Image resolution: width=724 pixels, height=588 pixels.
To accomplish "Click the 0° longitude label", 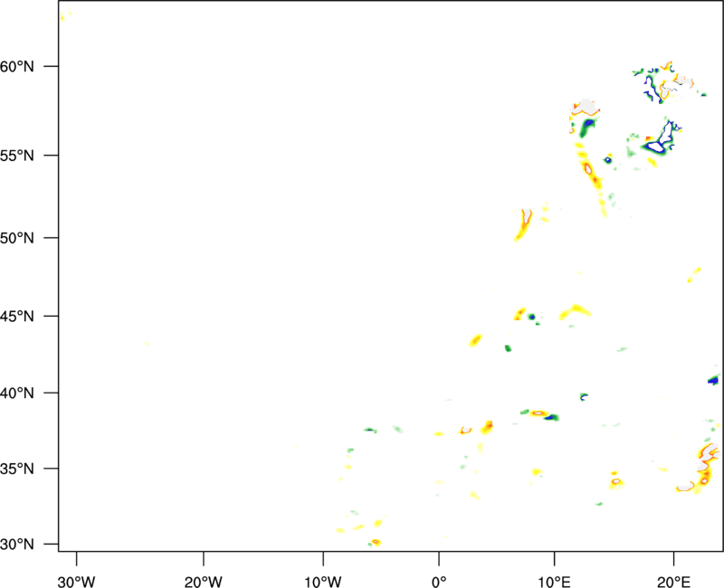I will click(439, 582).
